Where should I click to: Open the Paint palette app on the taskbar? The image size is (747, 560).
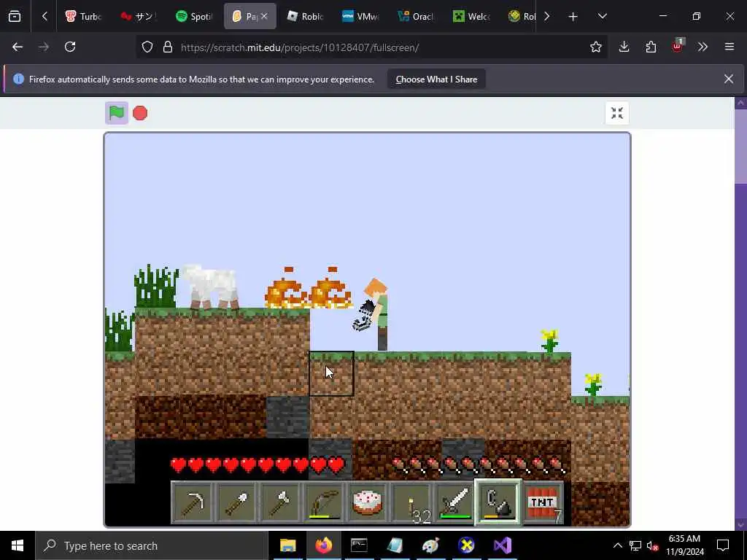point(430,545)
